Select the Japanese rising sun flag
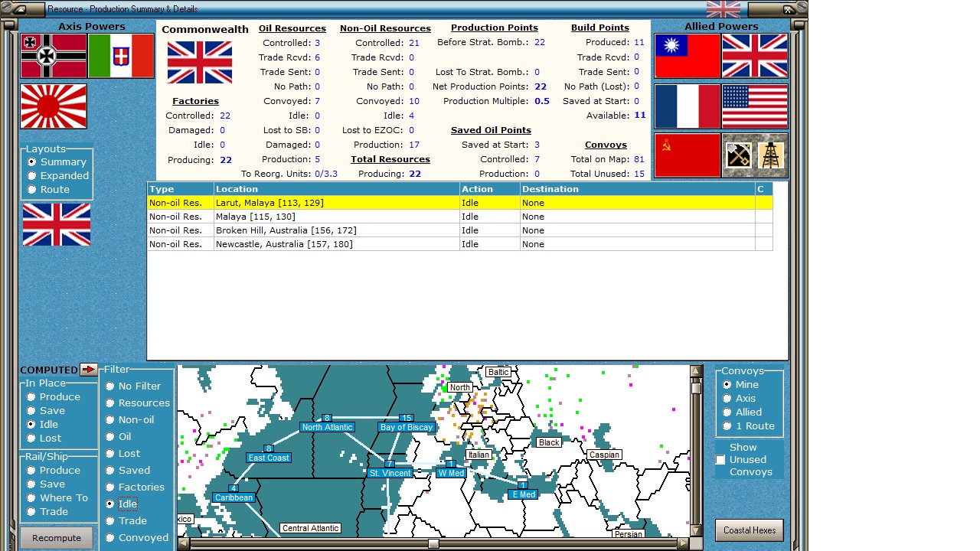The image size is (980, 551). 54,106
